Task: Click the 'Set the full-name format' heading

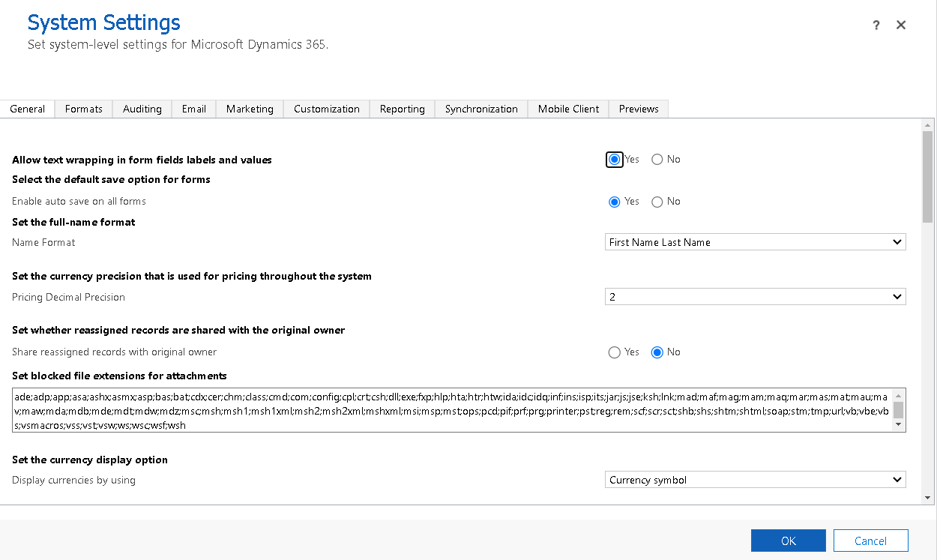Action: pyautogui.click(x=73, y=222)
